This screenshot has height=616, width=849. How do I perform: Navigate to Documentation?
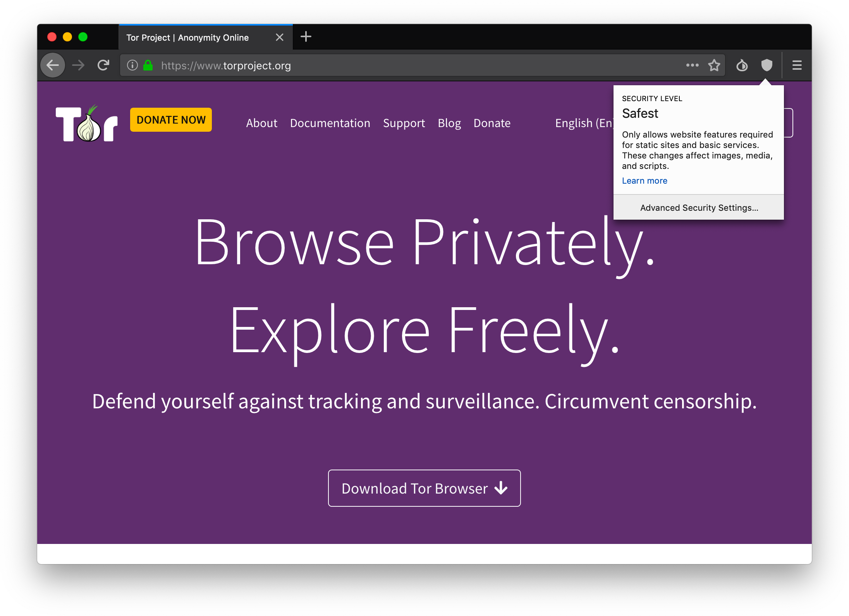330,123
